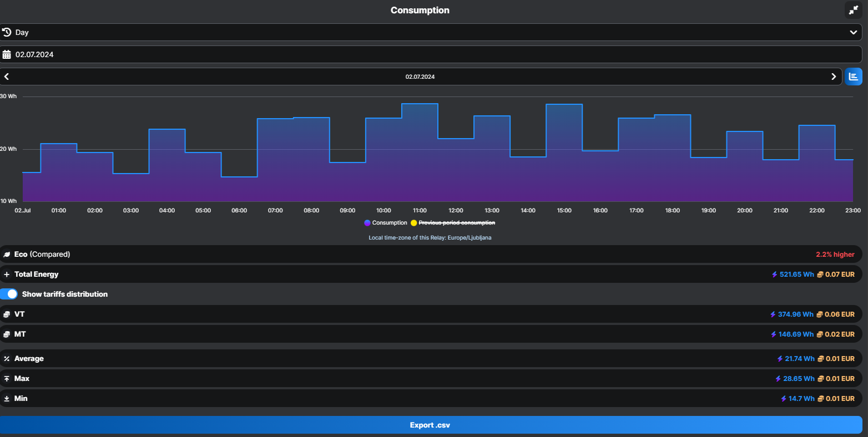The height and width of the screenshot is (437, 868).
Task: Click the 14.7 Wh min value
Action: pos(801,399)
